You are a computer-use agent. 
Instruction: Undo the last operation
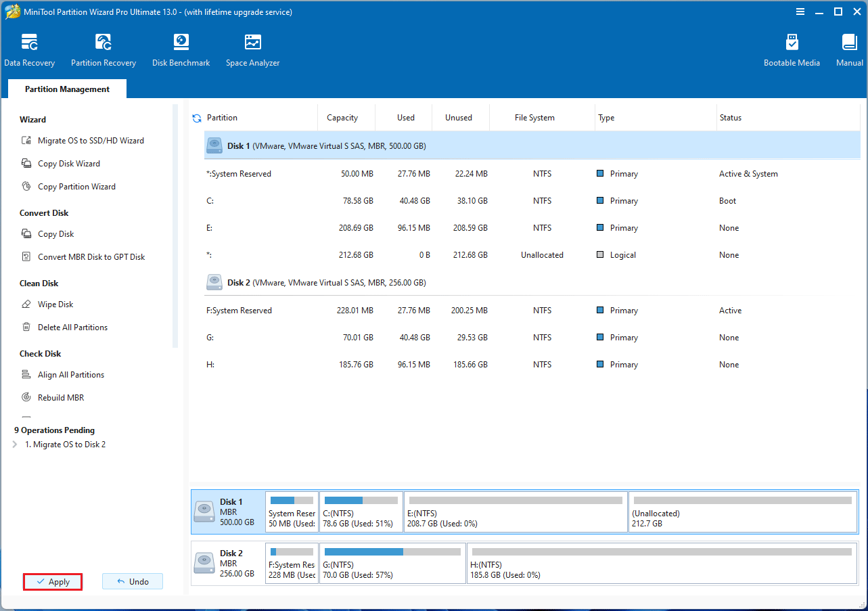click(x=133, y=581)
